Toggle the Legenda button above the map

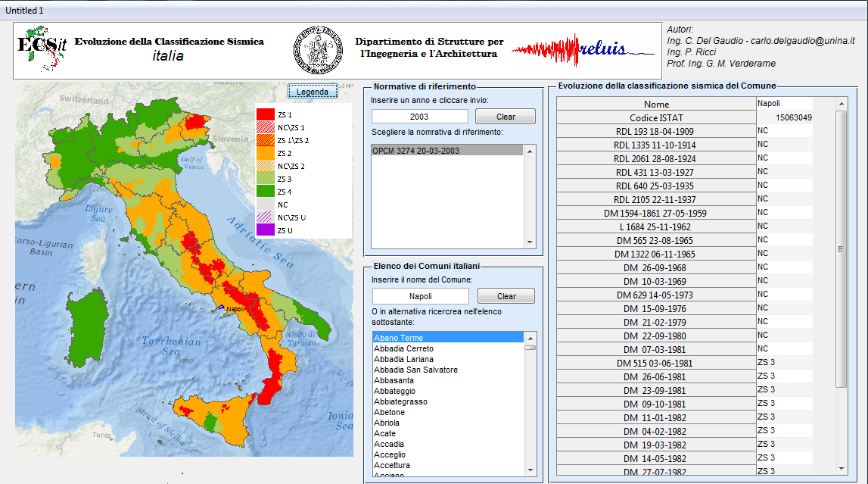pos(313,92)
